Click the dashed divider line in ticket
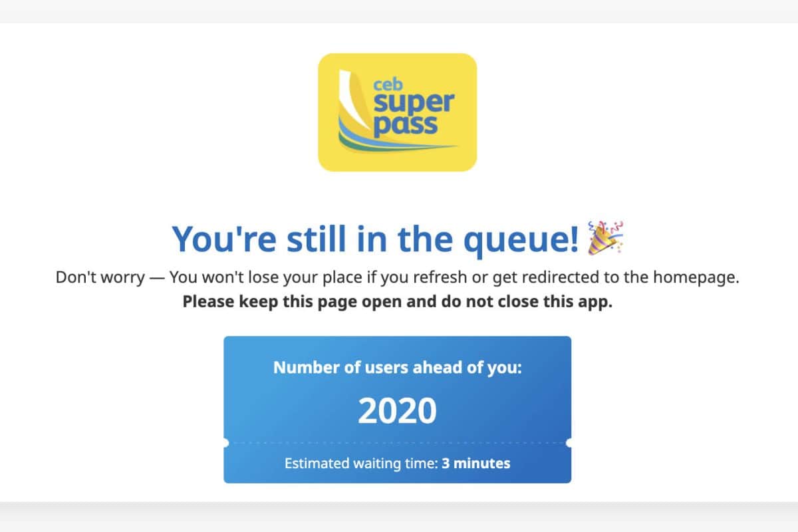Screen dimensions: 798x532 397,442
